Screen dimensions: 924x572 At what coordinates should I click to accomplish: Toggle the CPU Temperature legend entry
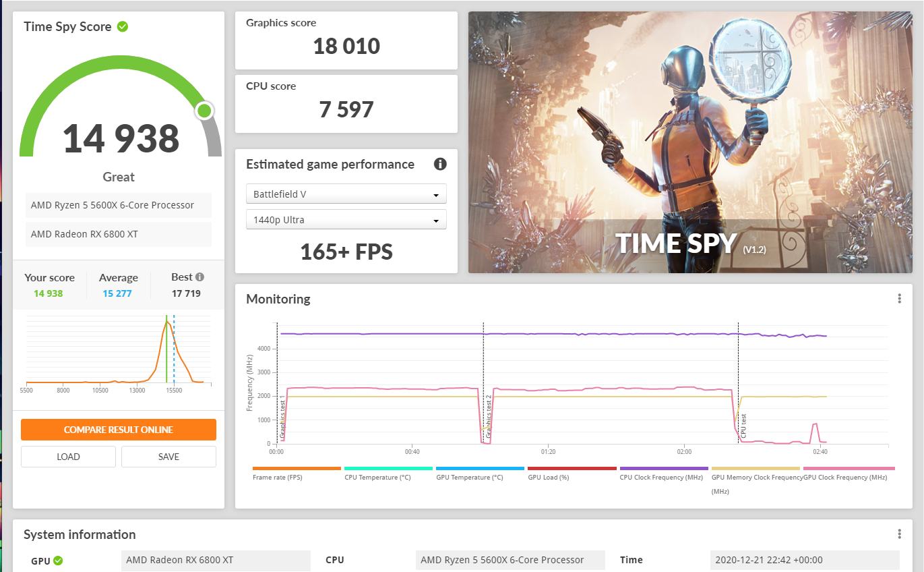coord(388,468)
